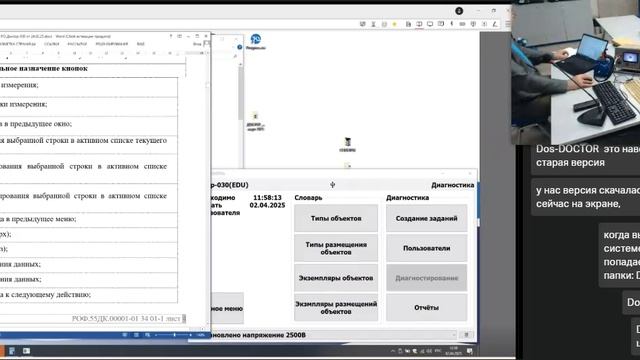Select the 2500В voltage status text

258,335
